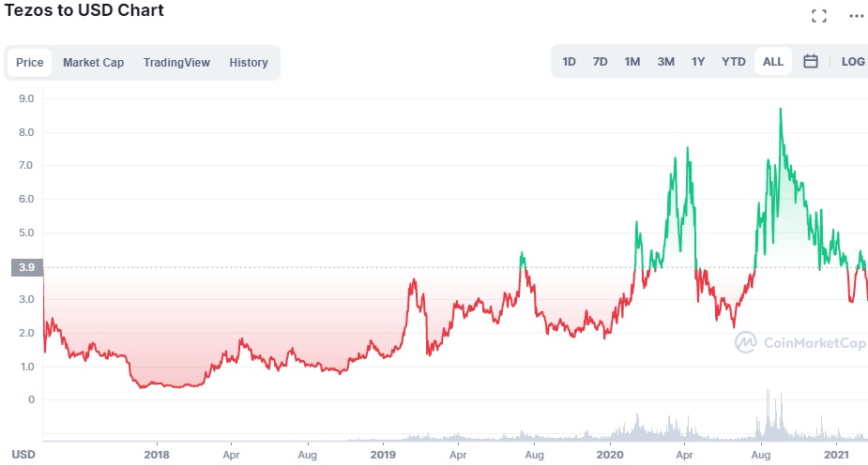Set chart range to 3M
868x465 pixels.
coord(666,61)
